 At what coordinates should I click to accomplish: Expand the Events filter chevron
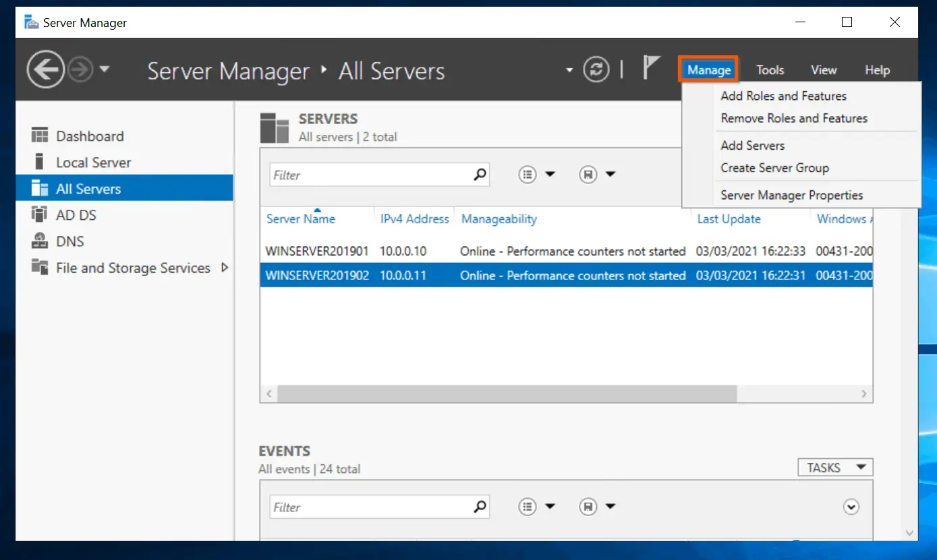(851, 507)
